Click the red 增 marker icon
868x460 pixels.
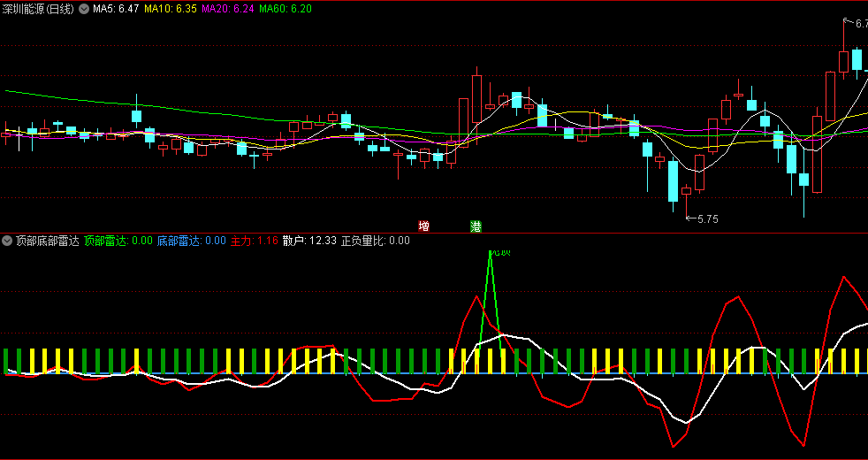(x=423, y=226)
